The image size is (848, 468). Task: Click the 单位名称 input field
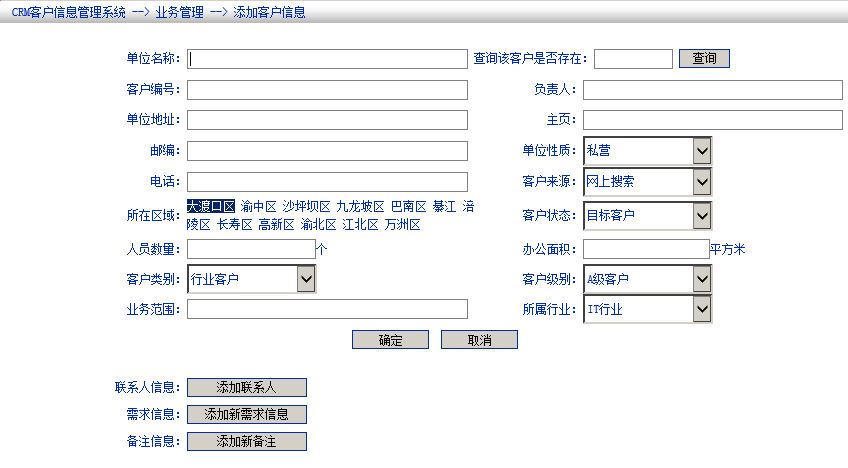pyautogui.click(x=327, y=59)
